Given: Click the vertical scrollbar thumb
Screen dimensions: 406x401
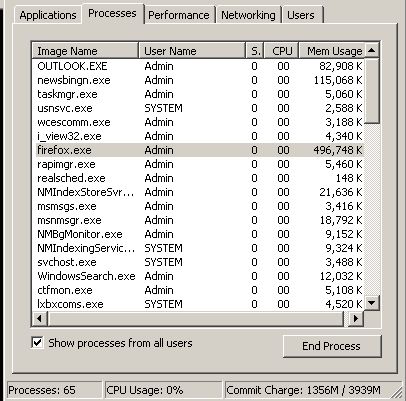Looking at the screenshot, I should 372,91.
